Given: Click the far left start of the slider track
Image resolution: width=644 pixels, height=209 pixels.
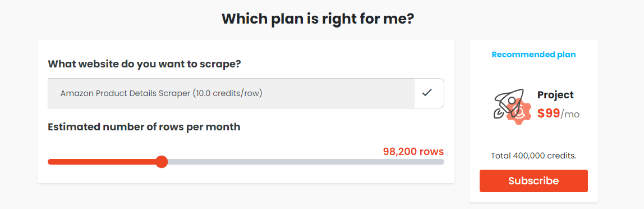Looking at the screenshot, I should tap(50, 162).
